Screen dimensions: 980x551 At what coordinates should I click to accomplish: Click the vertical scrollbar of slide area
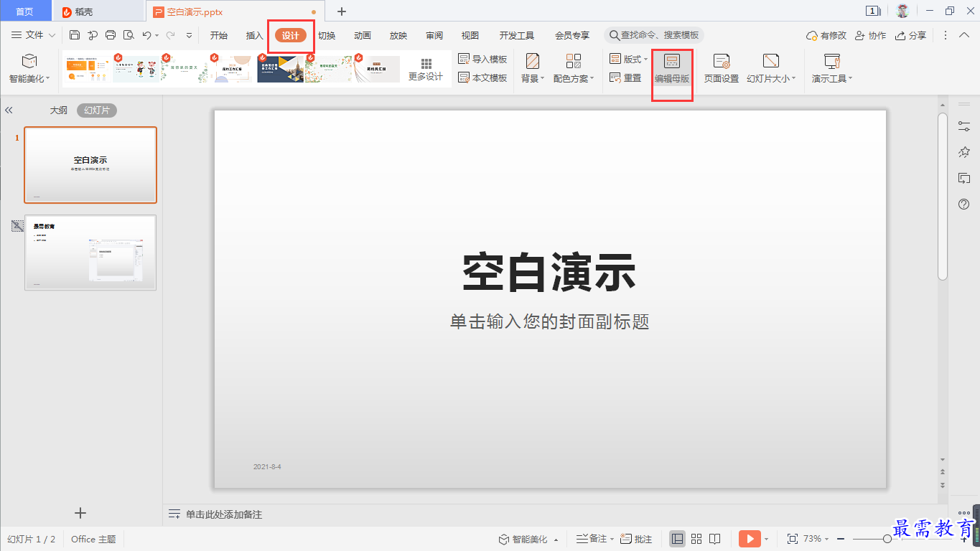pos(943,197)
